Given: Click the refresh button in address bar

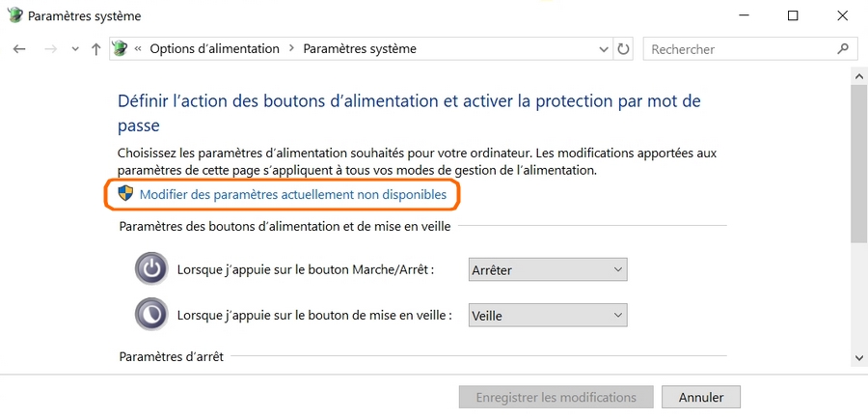Looking at the screenshot, I should (x=624, y=49).
